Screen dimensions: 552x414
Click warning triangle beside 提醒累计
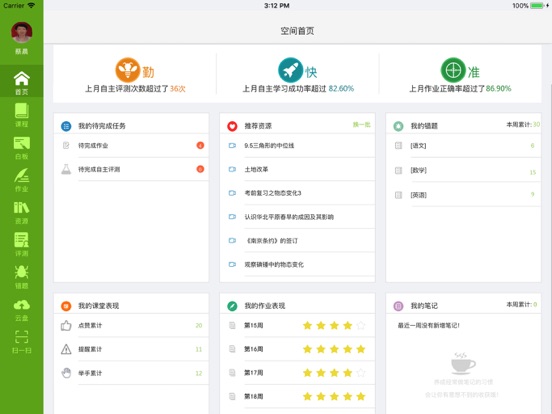66,349
